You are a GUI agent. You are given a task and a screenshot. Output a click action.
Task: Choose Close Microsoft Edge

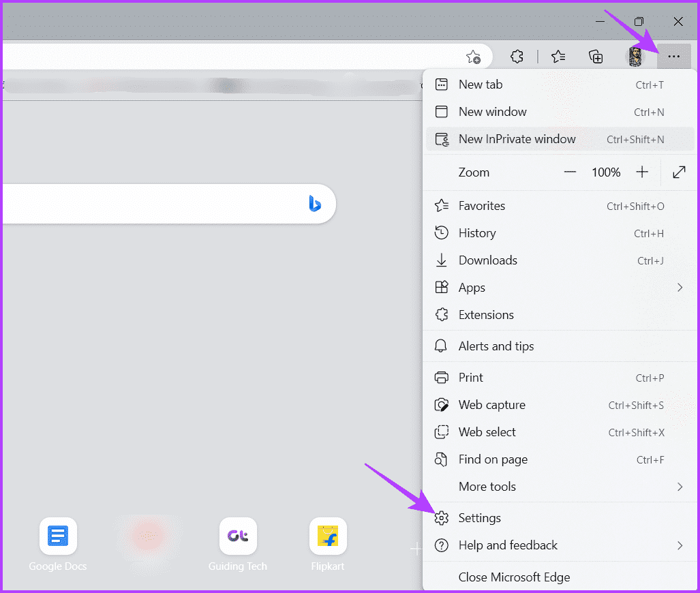(x=514, y=577)
